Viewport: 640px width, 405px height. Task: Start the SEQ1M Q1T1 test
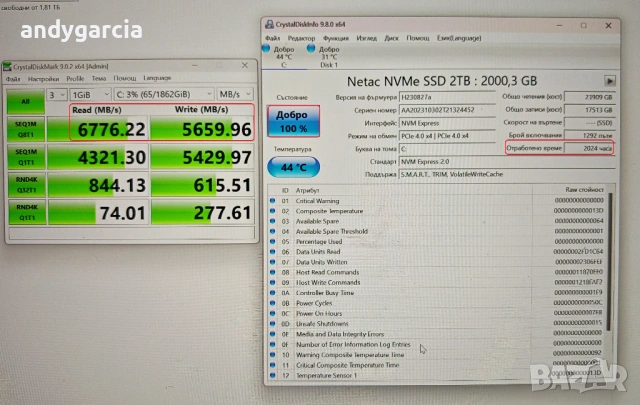click(26, 157)
